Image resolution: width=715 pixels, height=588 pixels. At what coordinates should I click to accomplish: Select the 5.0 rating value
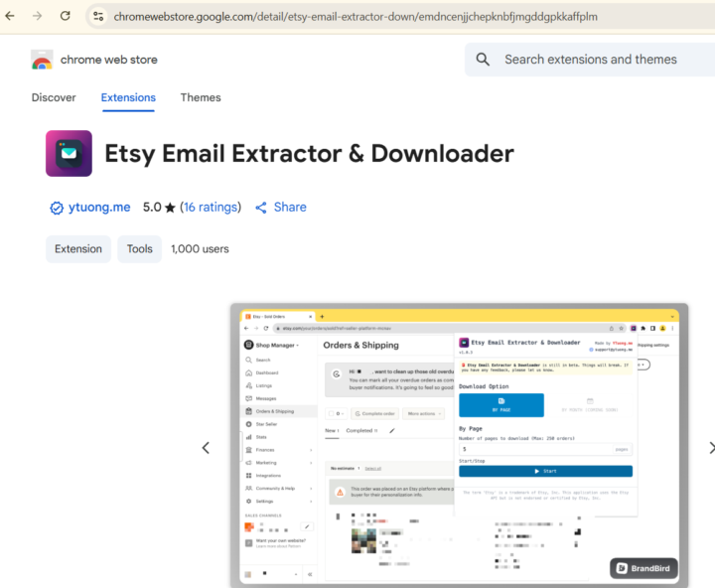(x=152, y=208)
